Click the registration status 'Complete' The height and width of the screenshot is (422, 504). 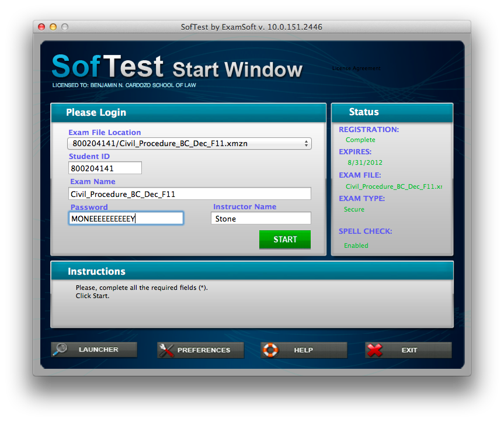[360, 140]
